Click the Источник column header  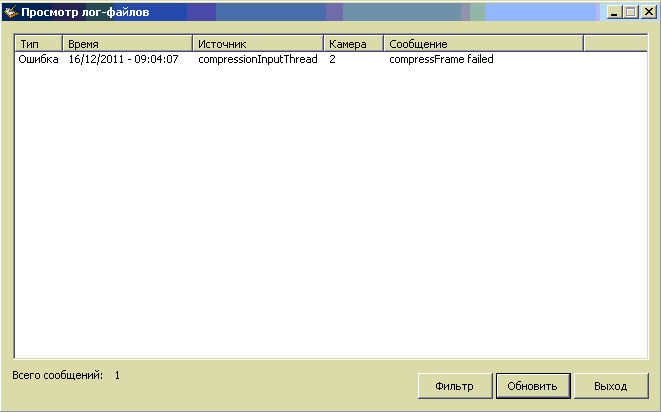pyautogui.click(x=257, y=45)
